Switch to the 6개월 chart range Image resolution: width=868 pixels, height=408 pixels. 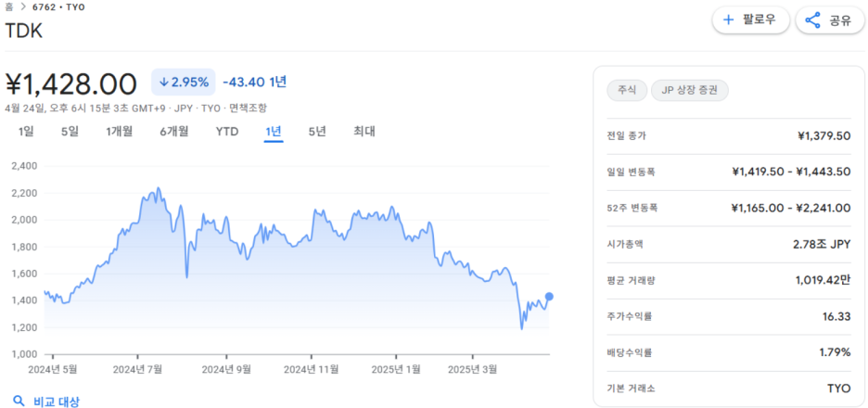point(173,132)
